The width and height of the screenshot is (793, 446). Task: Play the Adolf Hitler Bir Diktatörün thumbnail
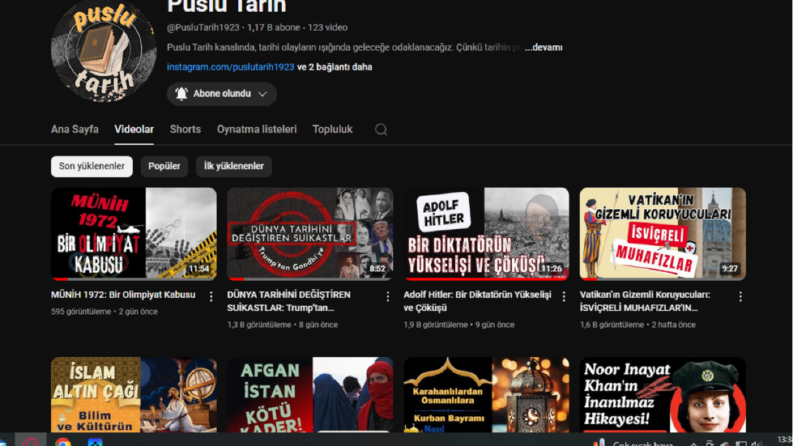click(x=486, y=234)
